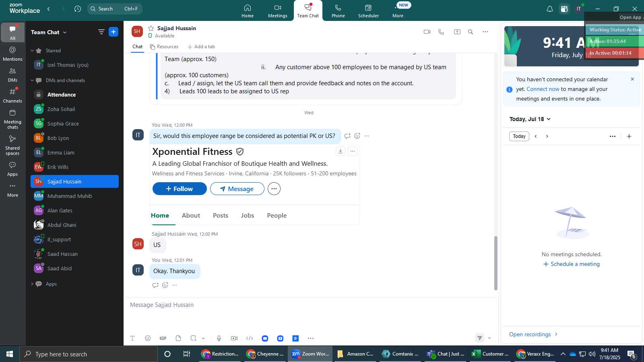Screen dimensions: 644x362
Task: Open Shared spaces in the sidebar
Action: [x=12, y=145]
